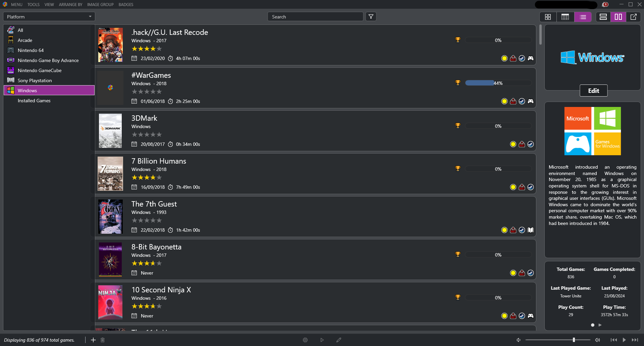Click the launch game play icon
The height and width of the screenshot is (346, 644).
pyautogui.click(x=322, y=340)
